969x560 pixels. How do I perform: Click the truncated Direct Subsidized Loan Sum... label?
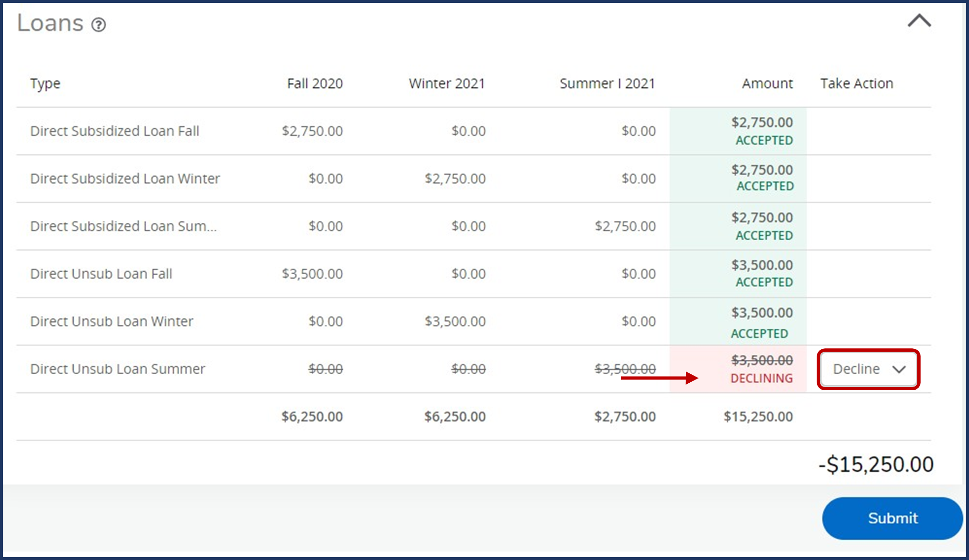123,226
